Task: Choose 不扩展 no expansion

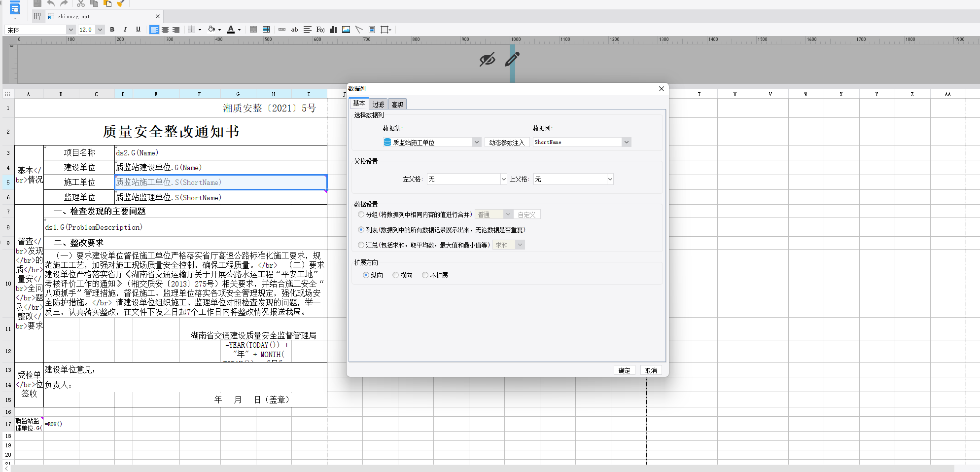Action: [x=425, y=275]
